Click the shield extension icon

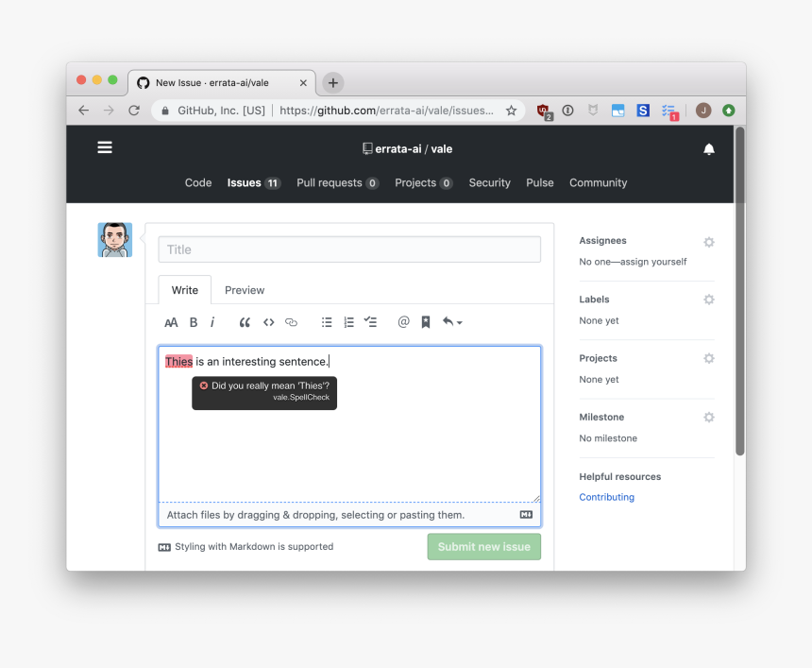coord(593,111)
